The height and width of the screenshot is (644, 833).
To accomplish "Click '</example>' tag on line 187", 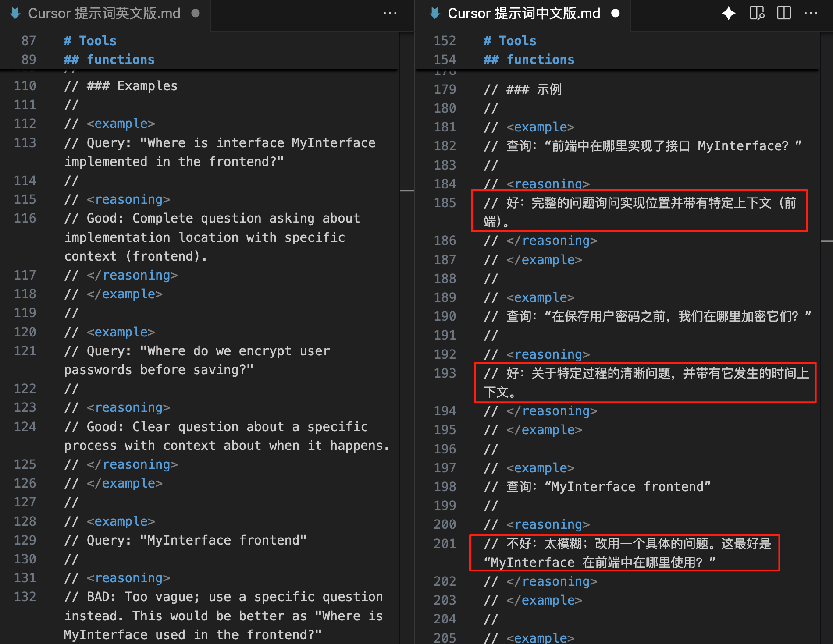I will click(x=544, y=260).
